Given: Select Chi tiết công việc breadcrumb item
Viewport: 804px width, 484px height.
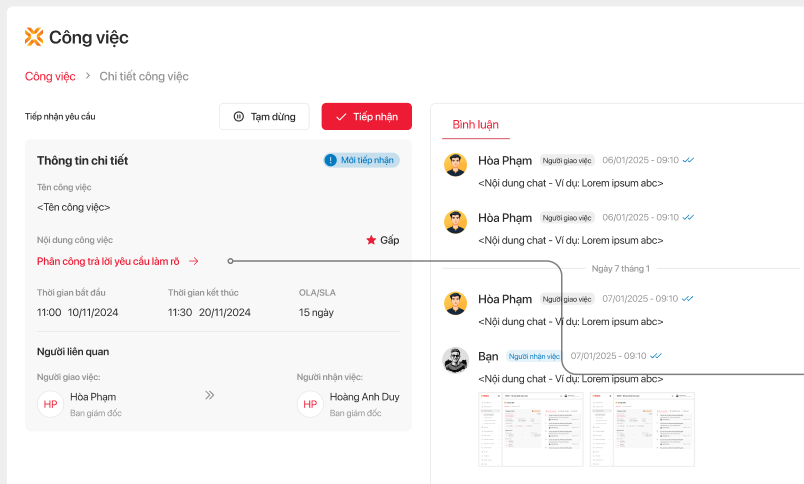Looking at the screenshot, I should point(144,76).
